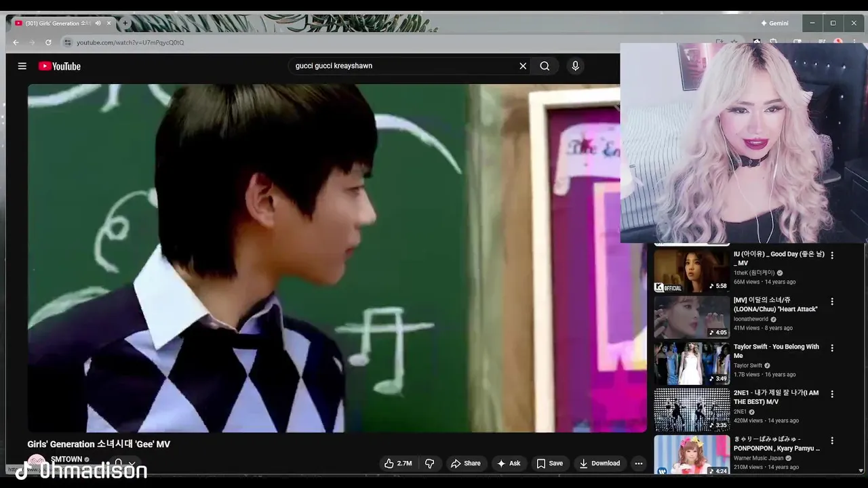Open the SMTOWN channel name link
This screenshot has width=868, height=488.
66,459
